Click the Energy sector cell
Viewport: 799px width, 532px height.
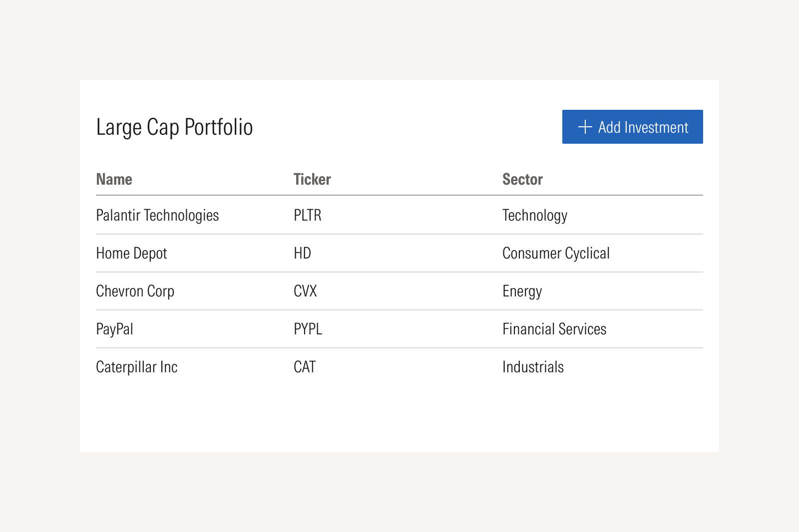coord(522,291)
